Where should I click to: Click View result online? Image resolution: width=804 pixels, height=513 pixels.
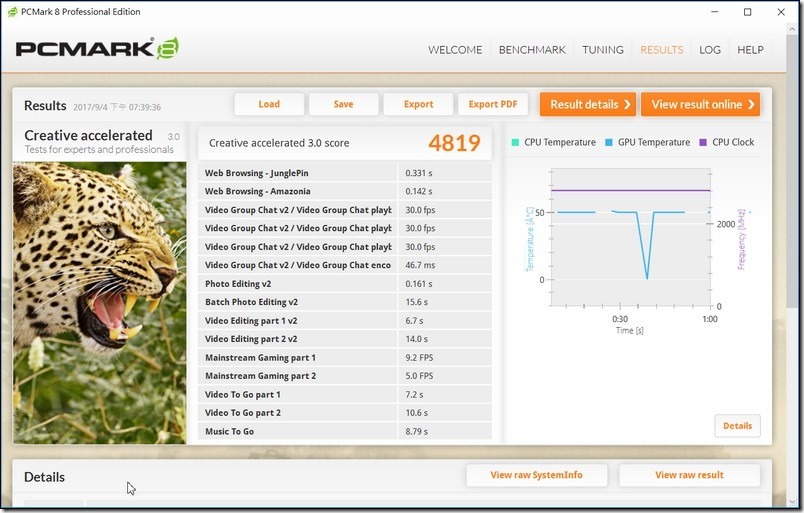[x=700, y=104]
